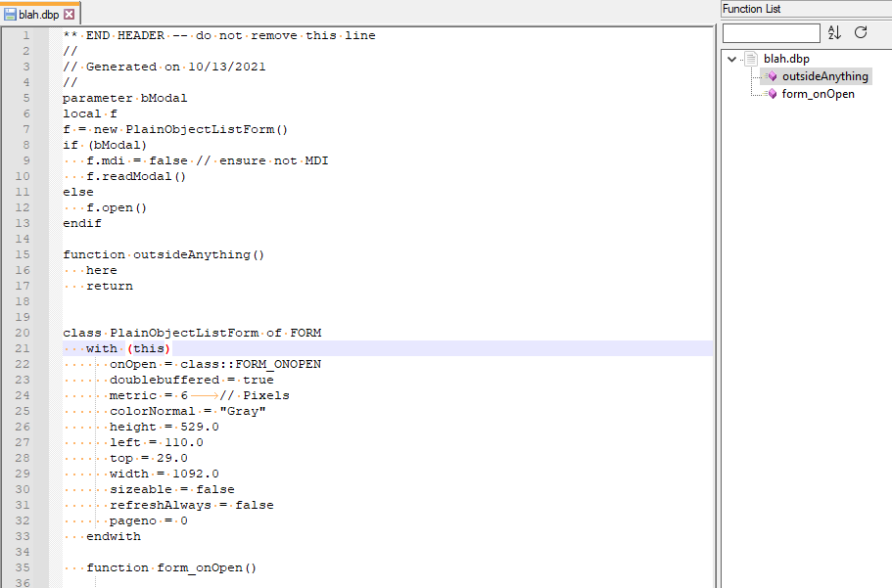Switch to the blah.dbp editor tab
The image size is (892, 588).
tap(38, 15)
